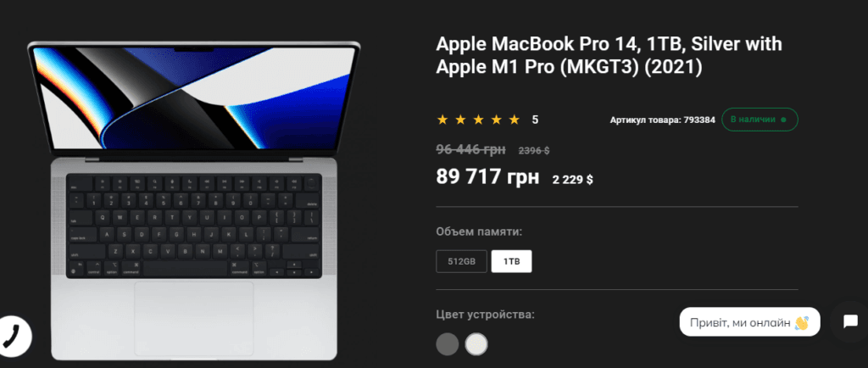The width and height of the screenshot is (868, 368).
Task: Click the "В наличии" availability badge
Action: (x=759, y=120)
